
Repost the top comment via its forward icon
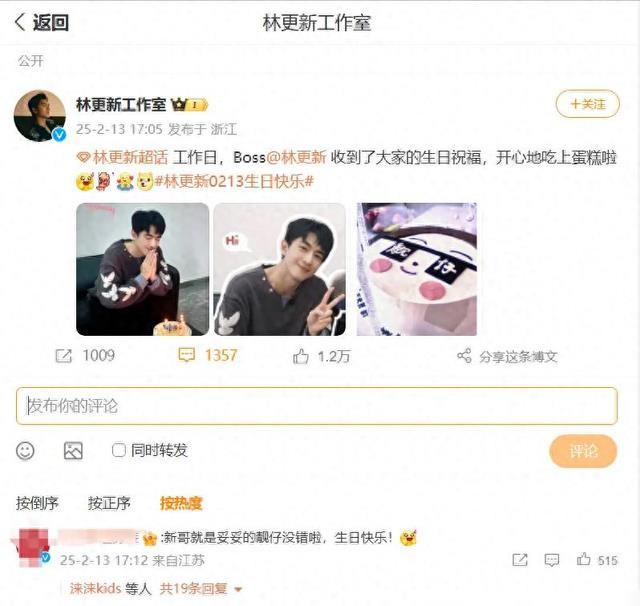coord(520,560)
